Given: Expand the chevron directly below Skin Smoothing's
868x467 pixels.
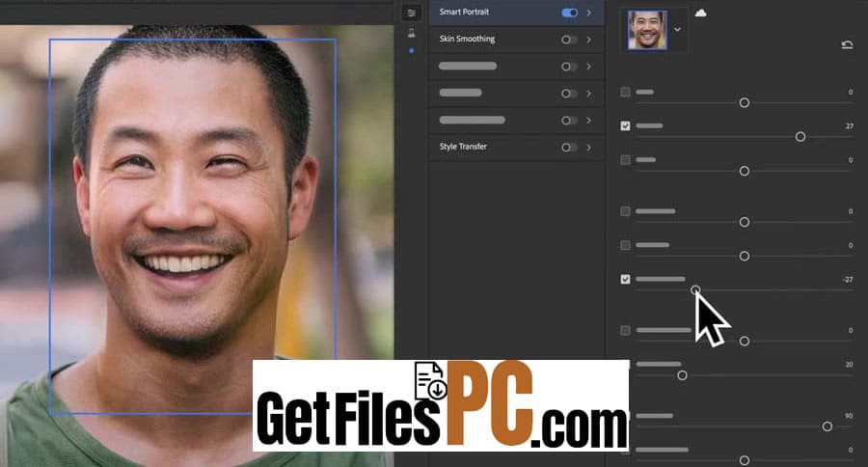Looking at the screenshot, I should [589, 66].
